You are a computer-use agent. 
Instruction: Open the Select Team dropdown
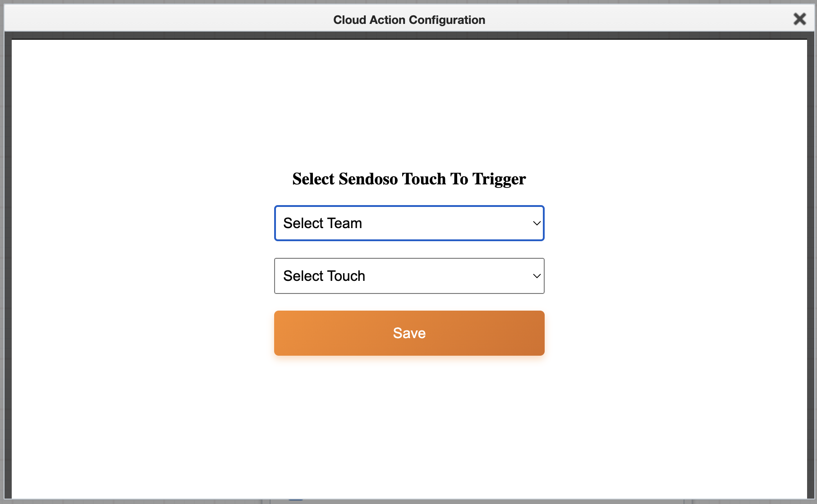click(409, 223)
